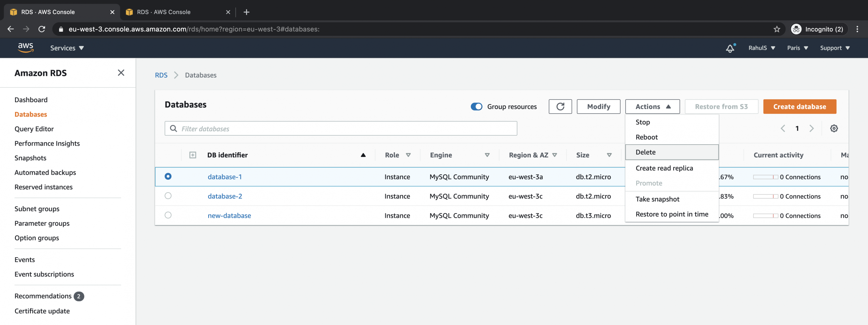Image resolution: width=868 pixels, height=325 pixels.
Task: Click the notification bell icon
Action: (729, 48)
